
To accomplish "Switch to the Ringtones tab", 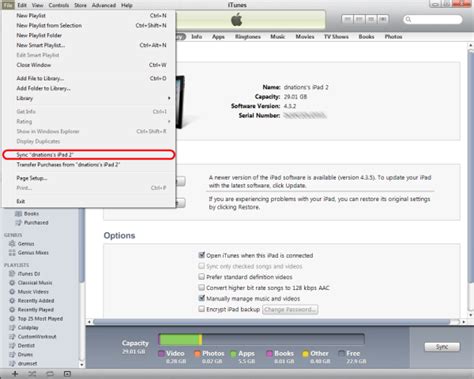I will click(x=248, y=37).
